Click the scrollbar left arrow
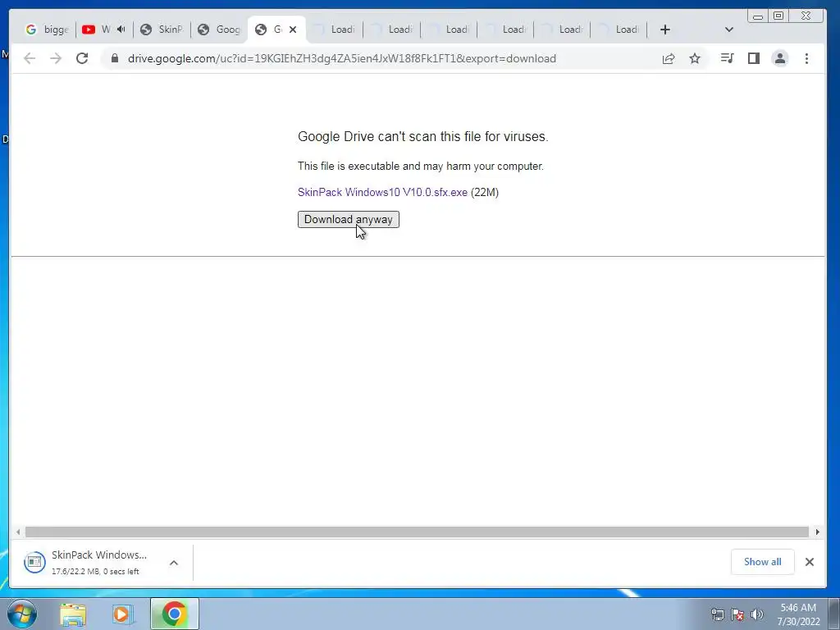Viewport: 840px width, 630px height. point(18,532)
